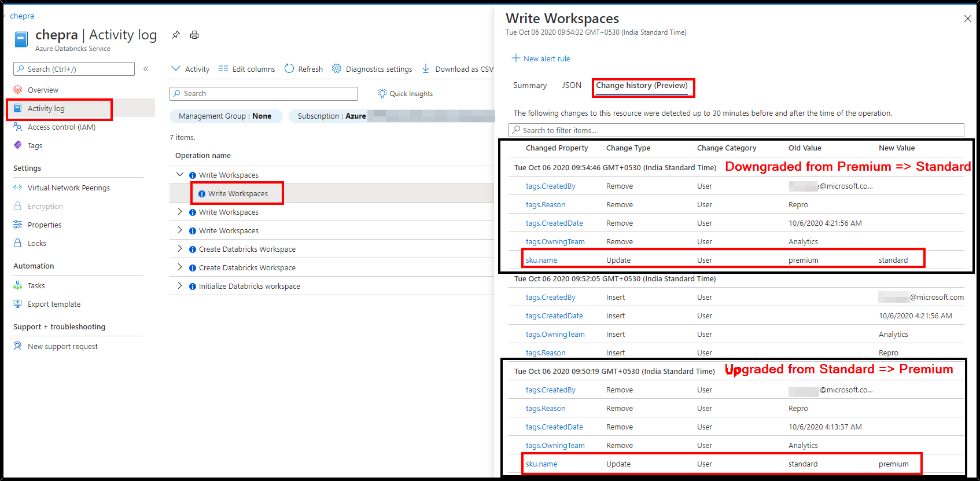Select Activity log in sidebar
Image resolution: width=980 pixels, height=481 pixels.
(46, 108)
